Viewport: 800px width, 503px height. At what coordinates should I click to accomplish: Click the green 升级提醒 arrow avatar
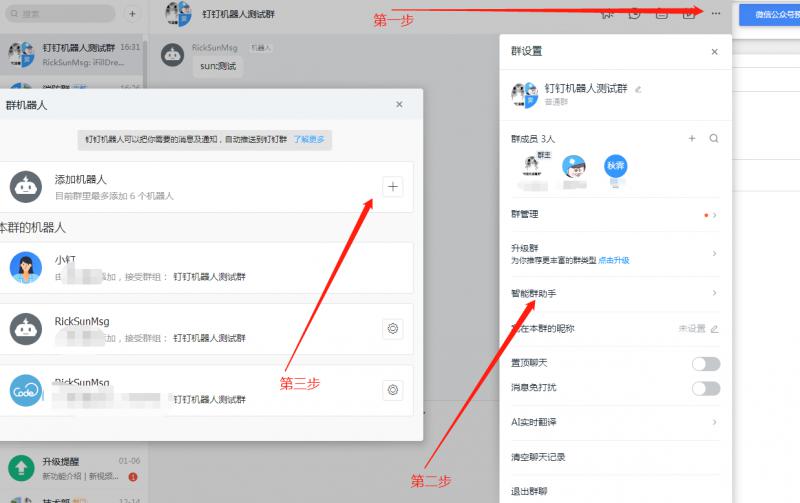pos(21,468)
